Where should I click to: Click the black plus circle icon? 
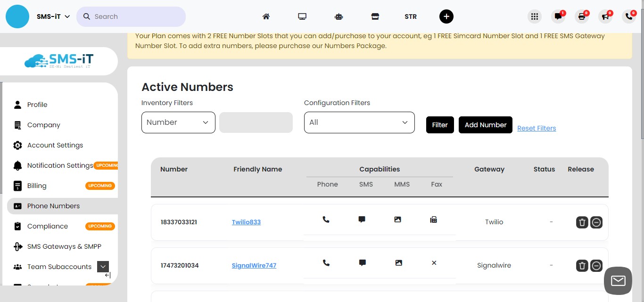pos(446,16)
